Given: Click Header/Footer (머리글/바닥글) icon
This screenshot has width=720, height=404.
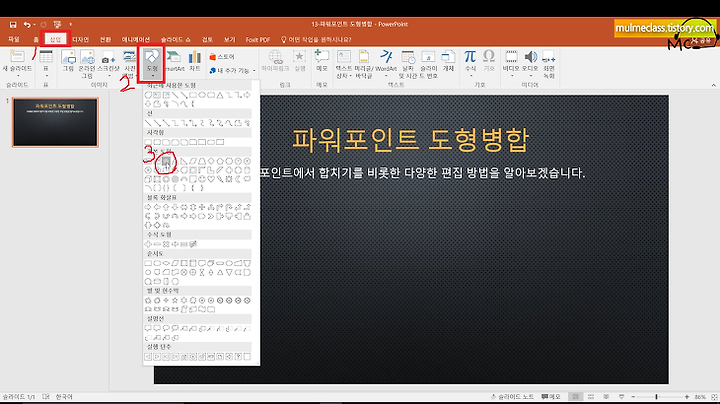Looking at the screenshot, I should click(364, 64).
